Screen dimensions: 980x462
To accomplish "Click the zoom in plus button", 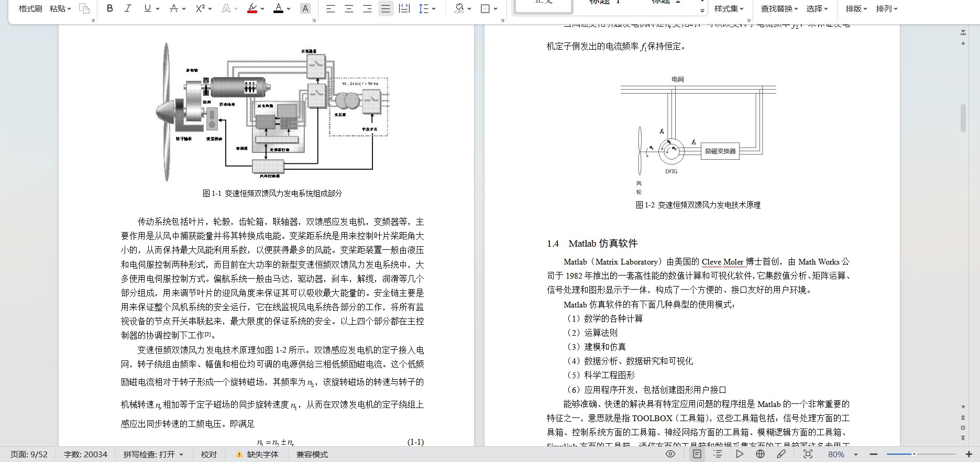I will pyautogui.click(x=968, y=454).
